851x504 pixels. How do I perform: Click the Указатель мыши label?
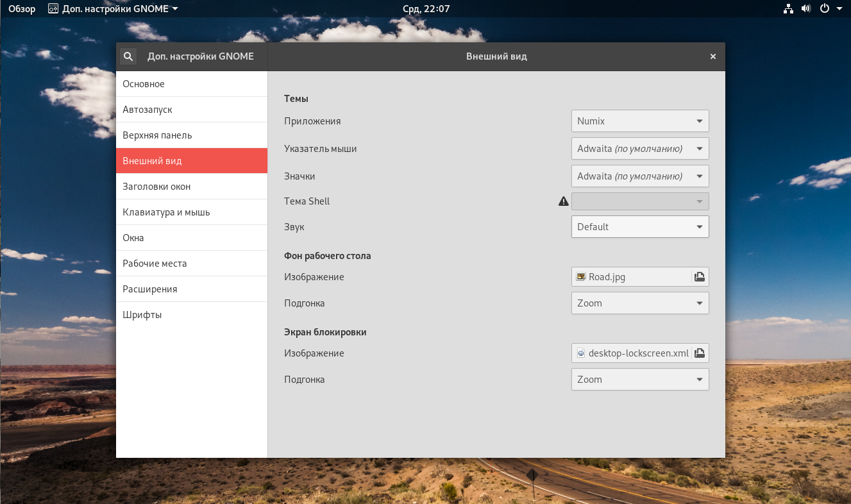(321, 149)
